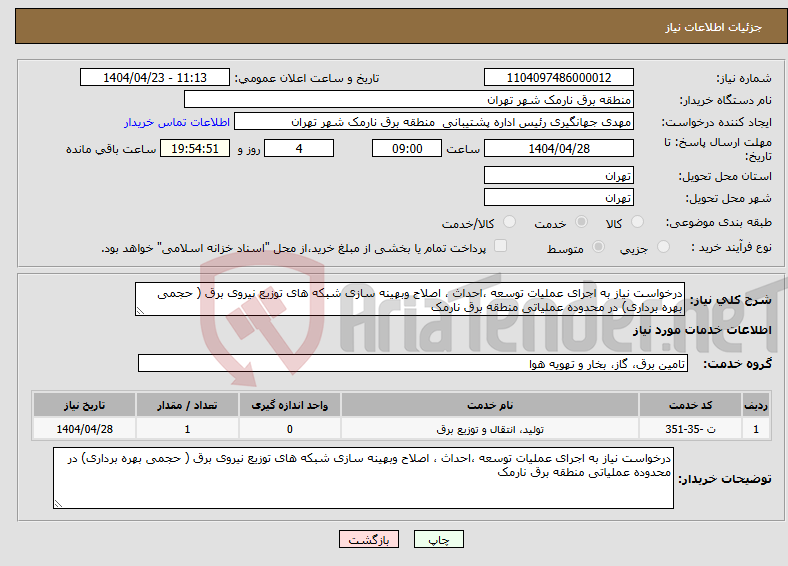Image resolution: width=788 pixels, height=566 pixels.
Task: Click the ردیف column header
Action: tap(756, 405)
